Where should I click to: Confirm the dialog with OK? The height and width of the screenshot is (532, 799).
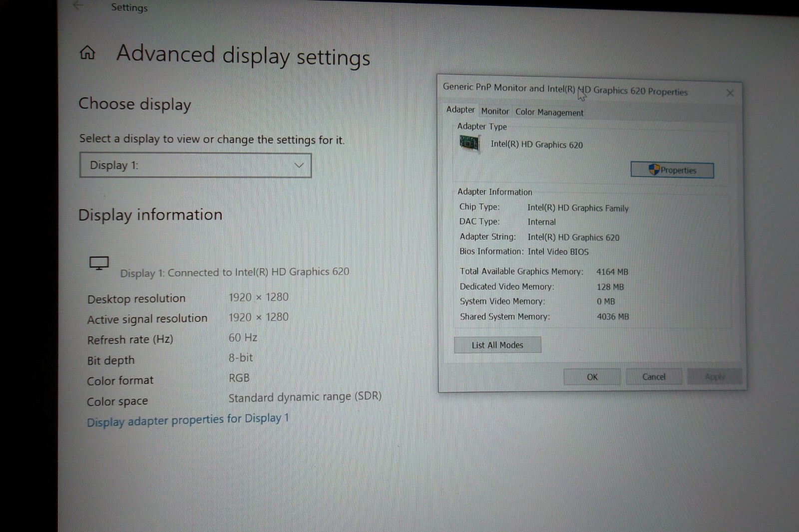point(592,377)
